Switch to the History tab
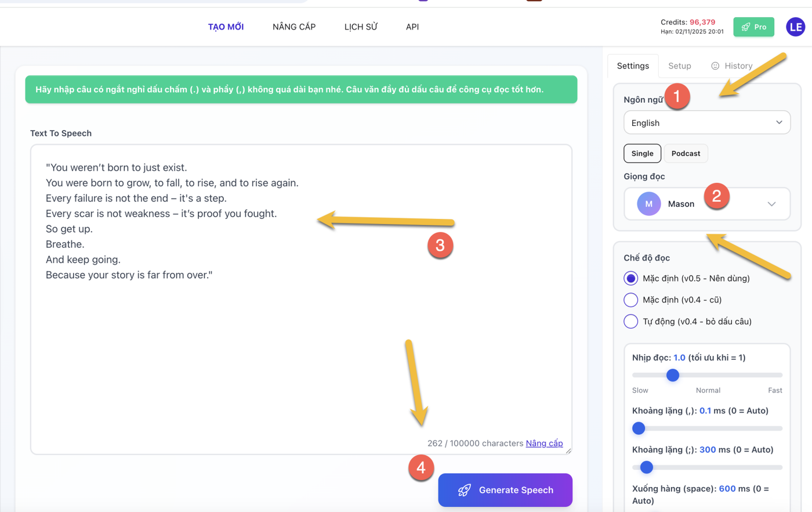 point(732,66)
